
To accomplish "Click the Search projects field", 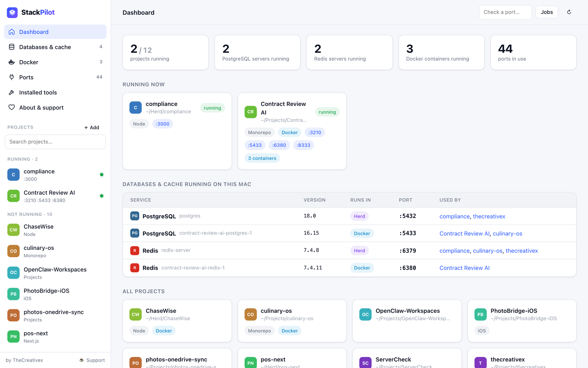I will [55, 142].
